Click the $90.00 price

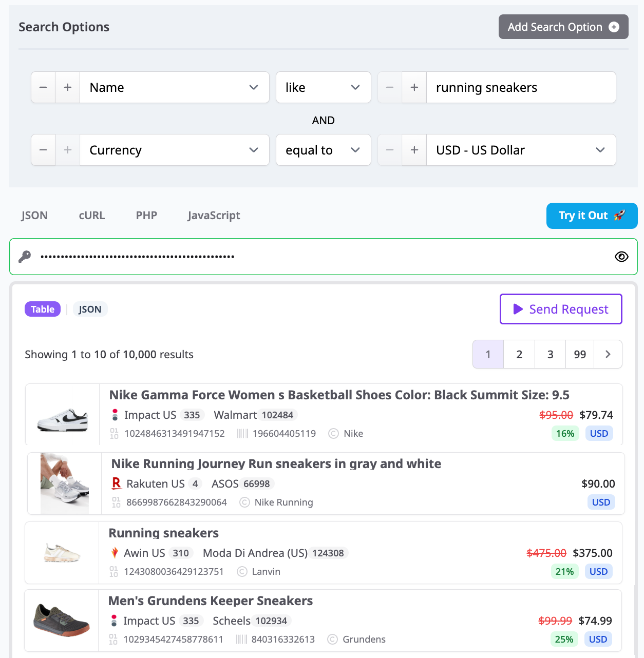pyautogui.click(x=598, y=483)
